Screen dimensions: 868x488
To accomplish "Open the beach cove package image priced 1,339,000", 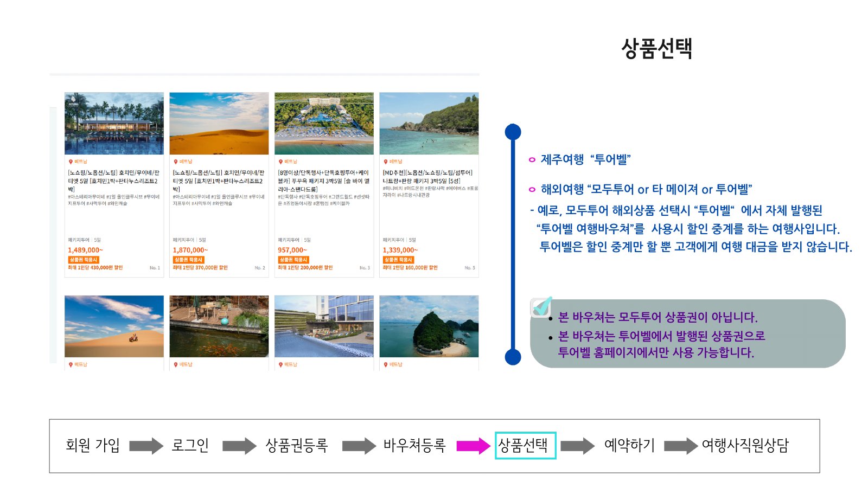I will (429, 124).
